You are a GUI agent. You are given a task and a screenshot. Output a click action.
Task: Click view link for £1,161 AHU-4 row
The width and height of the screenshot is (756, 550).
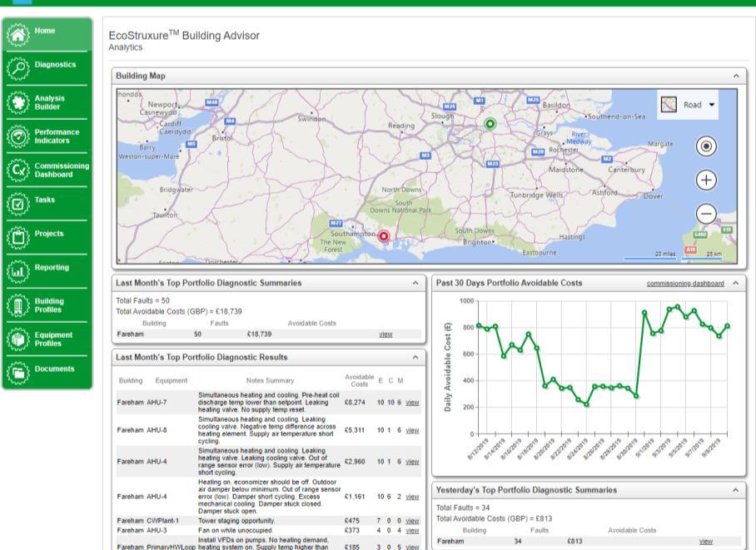point(412,497)
